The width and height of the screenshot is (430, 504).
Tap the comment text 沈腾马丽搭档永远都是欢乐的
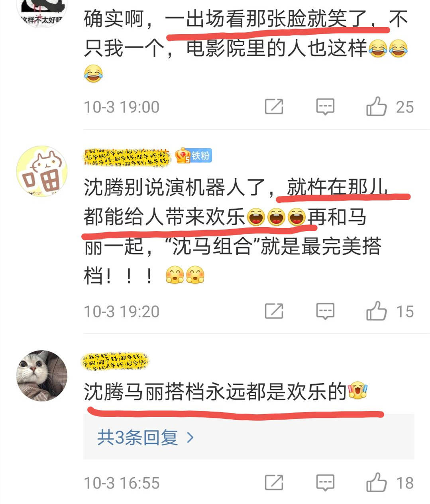click(215, 392)
